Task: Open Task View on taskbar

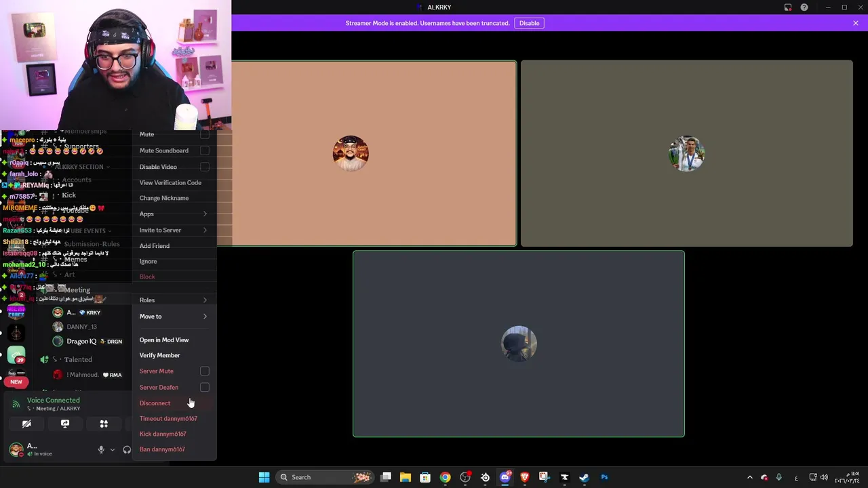Action: click(x=386, y=477)
